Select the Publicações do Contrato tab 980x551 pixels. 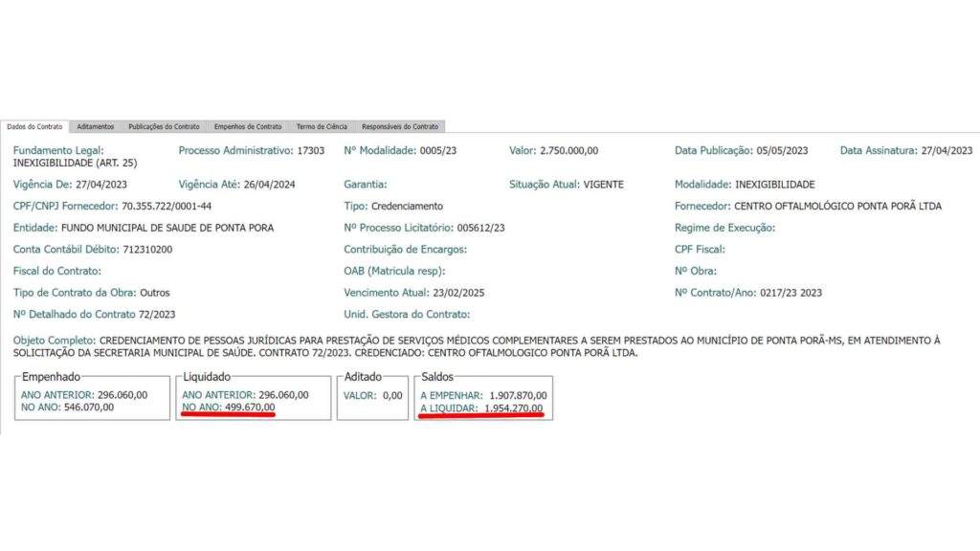[164, 126]
